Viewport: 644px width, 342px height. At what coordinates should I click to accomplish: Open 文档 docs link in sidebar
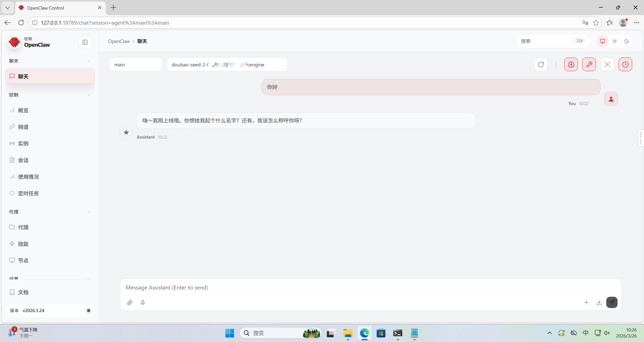pos(50,292)
